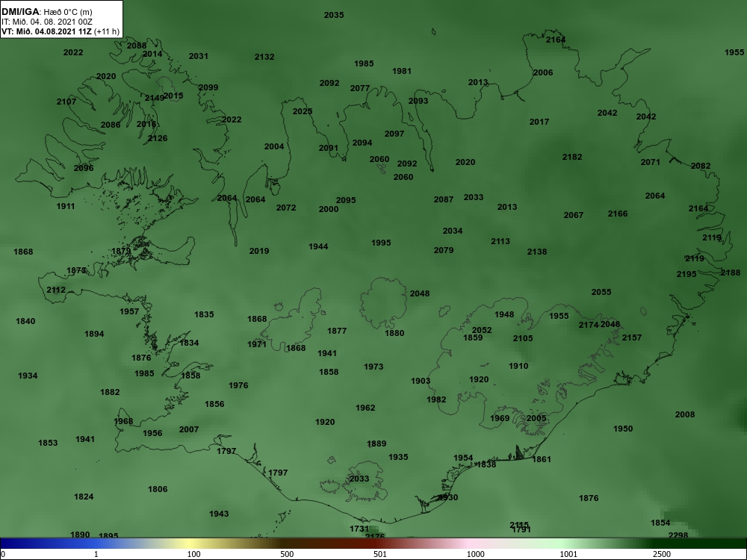Click the map value '2107'

coord(66,102)
